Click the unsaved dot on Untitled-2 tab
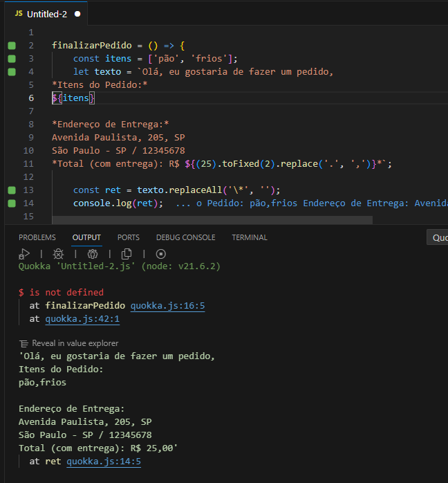Screen dimensions: 448x483 pos(77,14)
